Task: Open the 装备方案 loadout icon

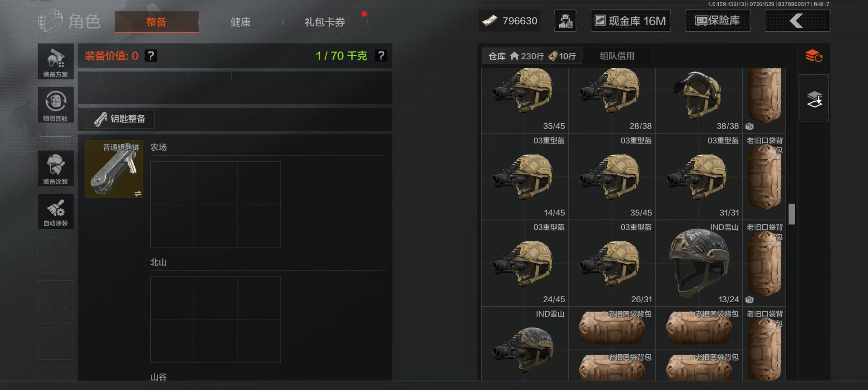Action: point(56,62)
